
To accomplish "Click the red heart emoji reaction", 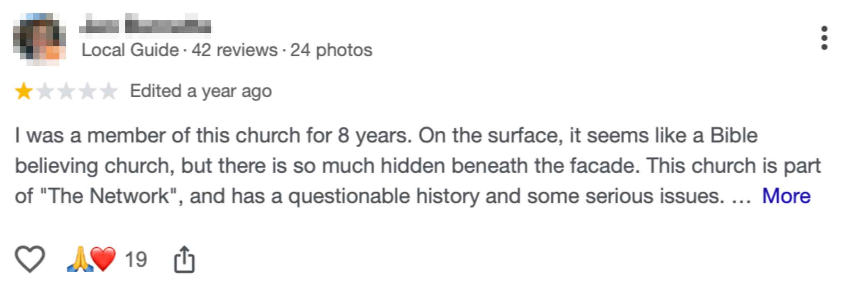I will tap(103, 259).
